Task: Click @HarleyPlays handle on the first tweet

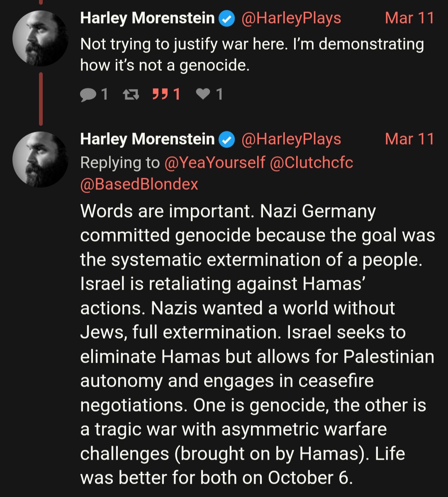Action: (291, 19)
